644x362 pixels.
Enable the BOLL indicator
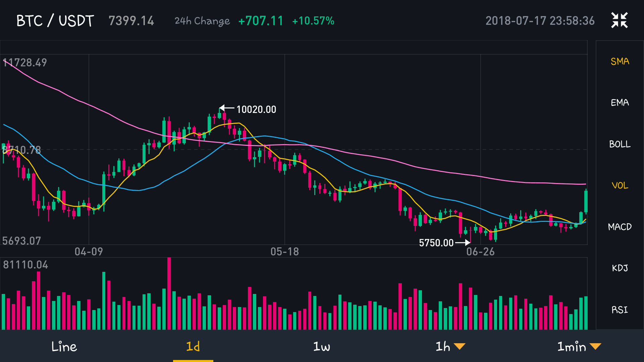(x=620, y=144)
